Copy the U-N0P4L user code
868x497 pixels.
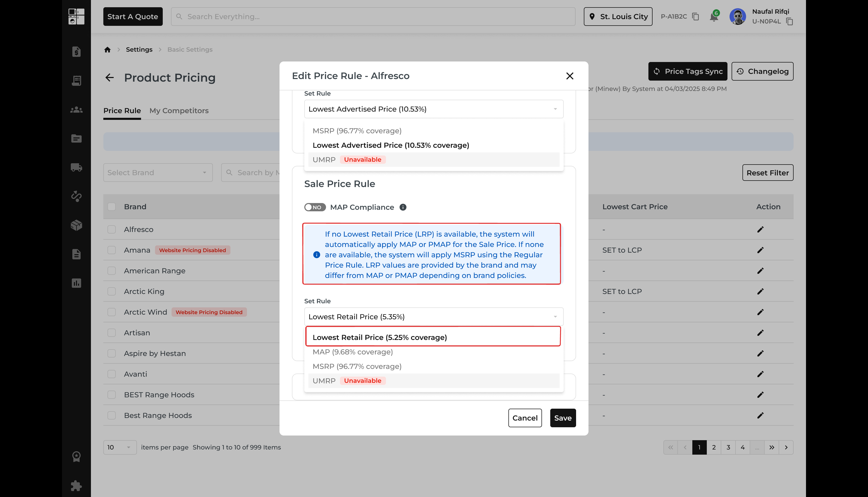click(789, 21)
